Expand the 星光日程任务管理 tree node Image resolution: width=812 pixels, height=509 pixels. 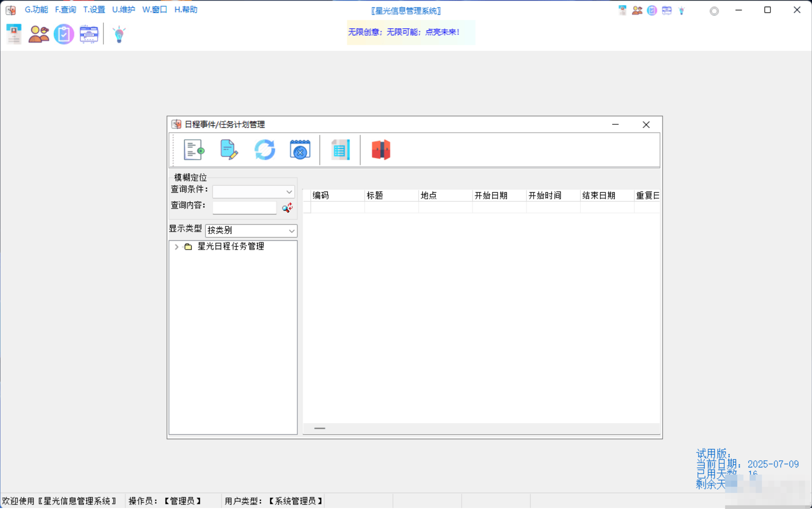click(x=177, y=247)
